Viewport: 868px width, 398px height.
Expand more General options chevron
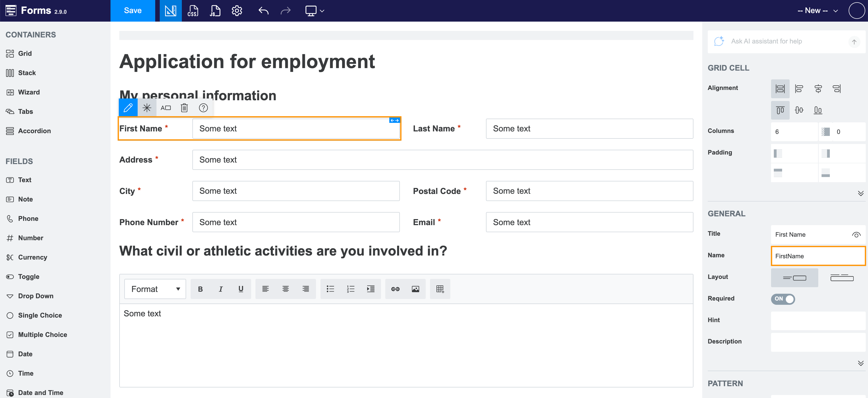[860, 363]
